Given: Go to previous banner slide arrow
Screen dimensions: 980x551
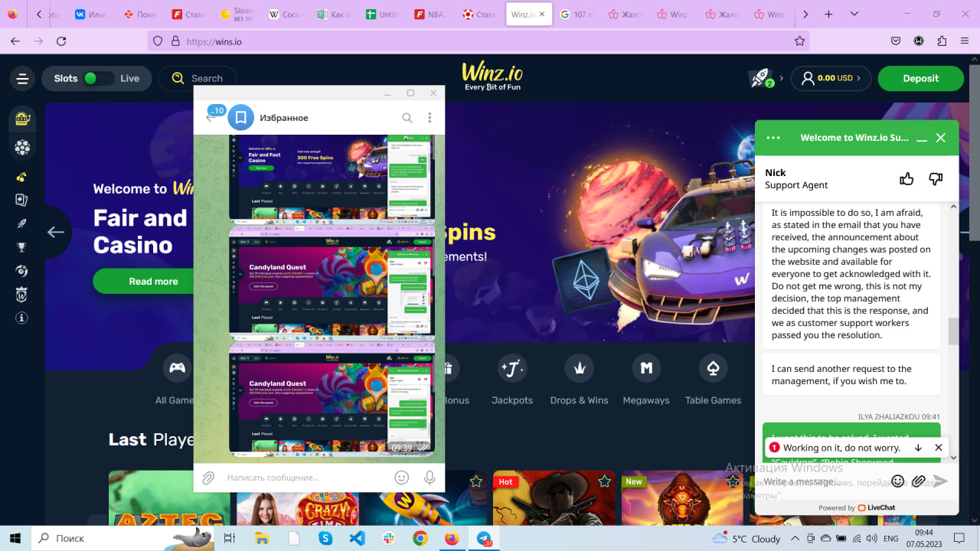Looking at the screenshot, I should pos(55,232).
